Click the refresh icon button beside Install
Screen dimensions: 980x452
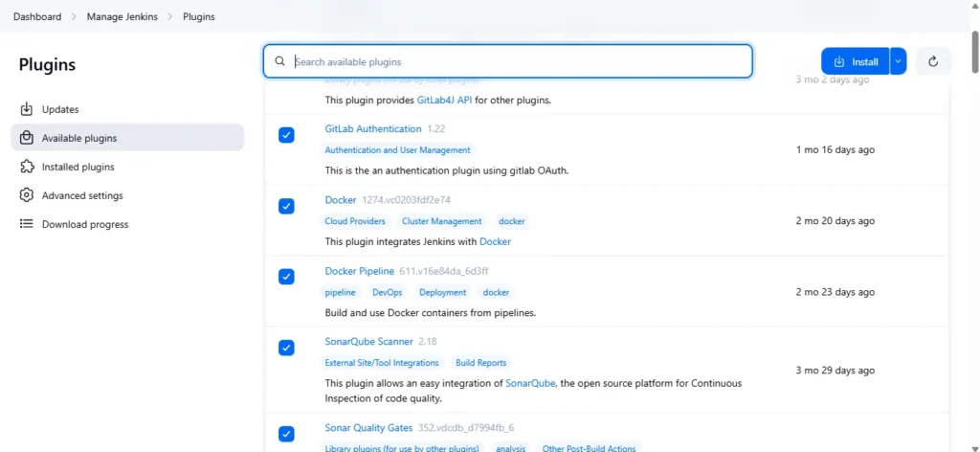tap(933, 61)
